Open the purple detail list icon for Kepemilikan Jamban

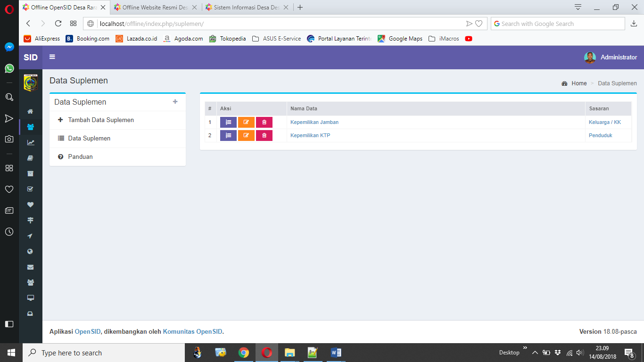[228, 122]
